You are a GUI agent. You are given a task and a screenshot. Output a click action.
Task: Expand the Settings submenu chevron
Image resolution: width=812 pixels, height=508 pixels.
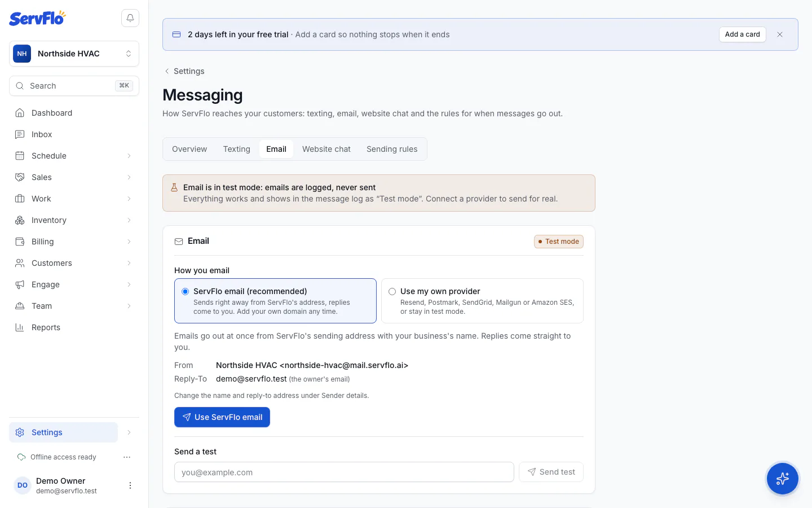point(129,432)
